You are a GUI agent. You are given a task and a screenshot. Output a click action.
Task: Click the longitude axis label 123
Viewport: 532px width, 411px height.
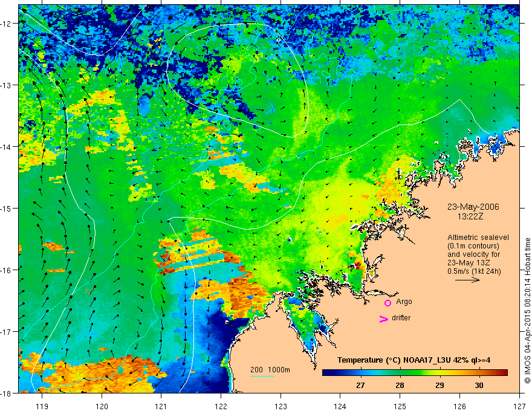pyautogui.click(x=281, y=406)
